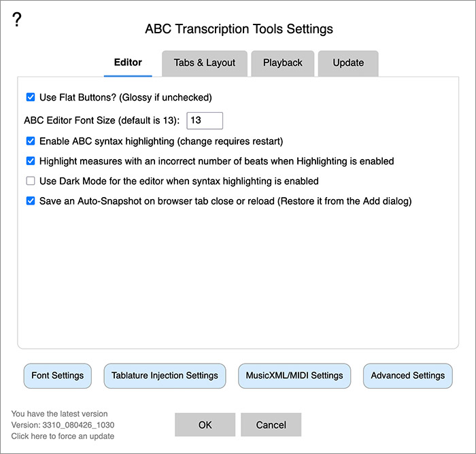
Task: Enable Dark Mode for the editor
Action: click(x=31, y=181)
